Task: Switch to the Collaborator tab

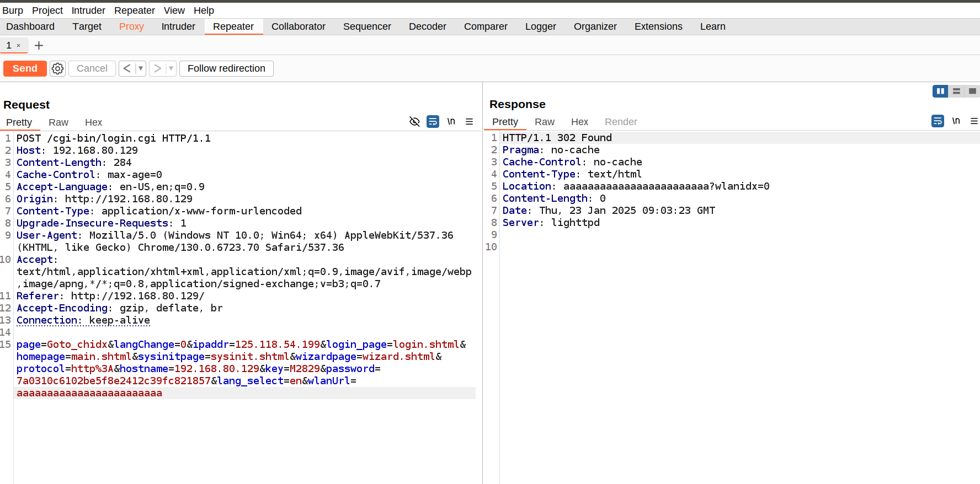Action: (x=299, y=26)
